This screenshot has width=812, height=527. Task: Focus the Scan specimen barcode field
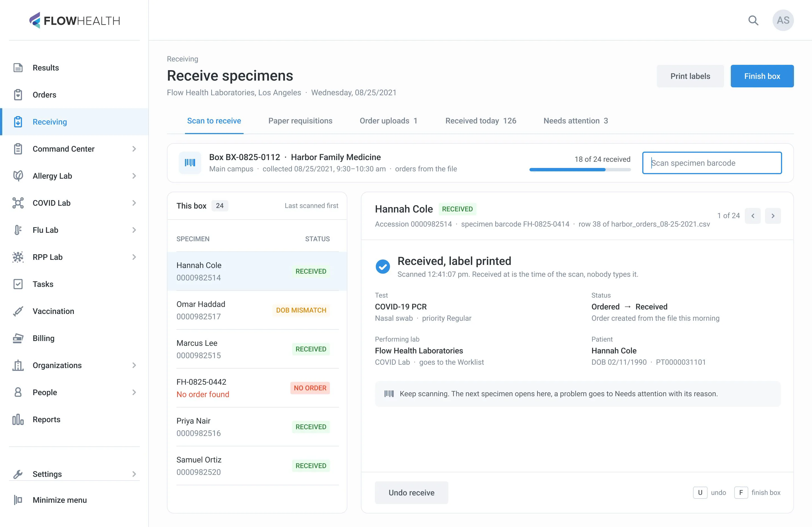click(712, 163)
